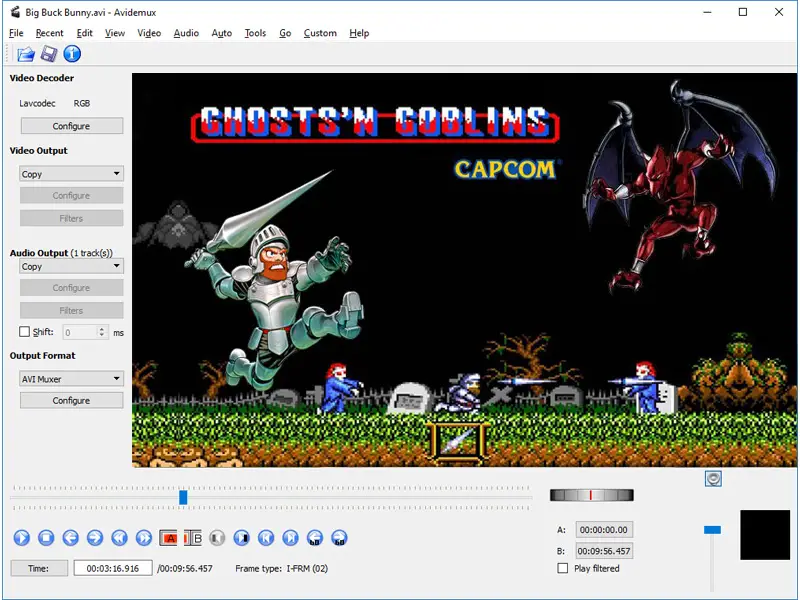Open the Edit menu

(x=85, y=33)
